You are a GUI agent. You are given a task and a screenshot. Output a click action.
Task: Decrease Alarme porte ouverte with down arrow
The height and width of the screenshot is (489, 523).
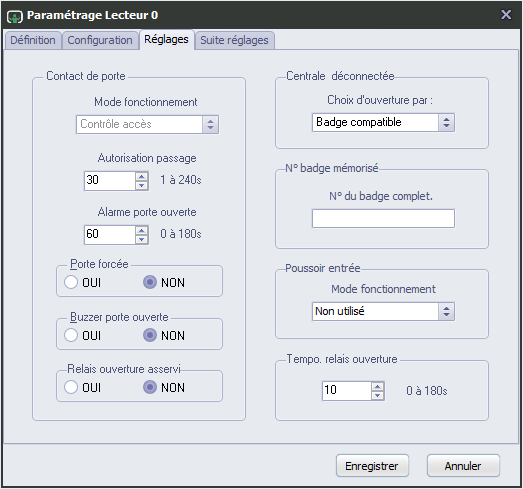point(142,239)
